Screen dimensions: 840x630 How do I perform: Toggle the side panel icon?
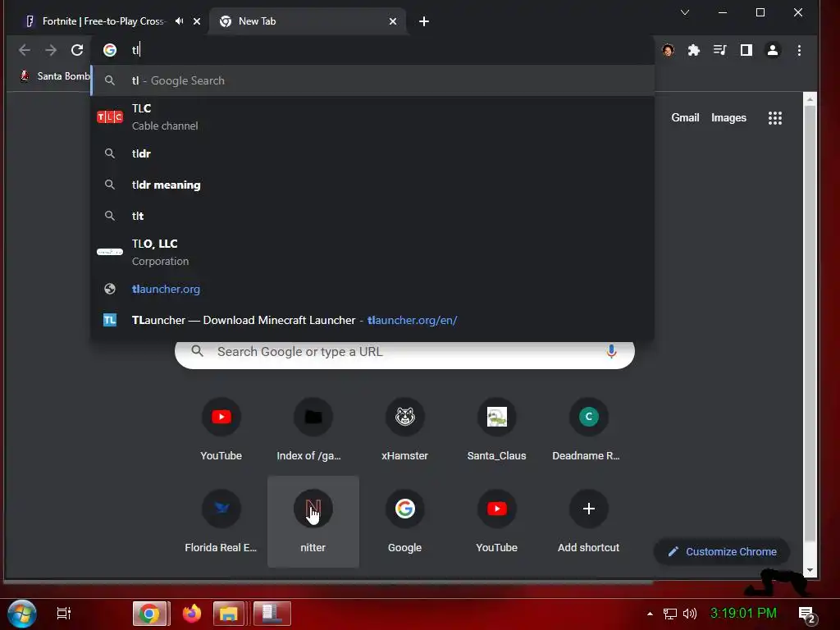coord(746,50)
